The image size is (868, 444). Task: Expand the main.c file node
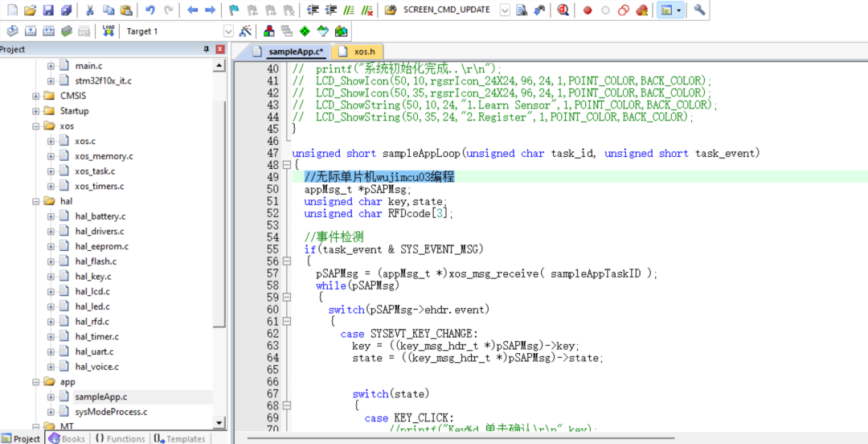point(51,66)
